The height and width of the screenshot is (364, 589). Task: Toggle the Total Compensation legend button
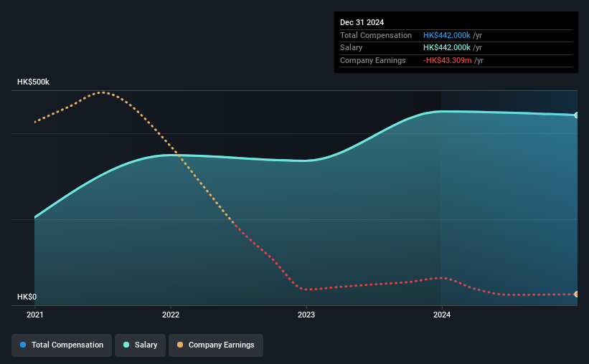click(62, 345)
